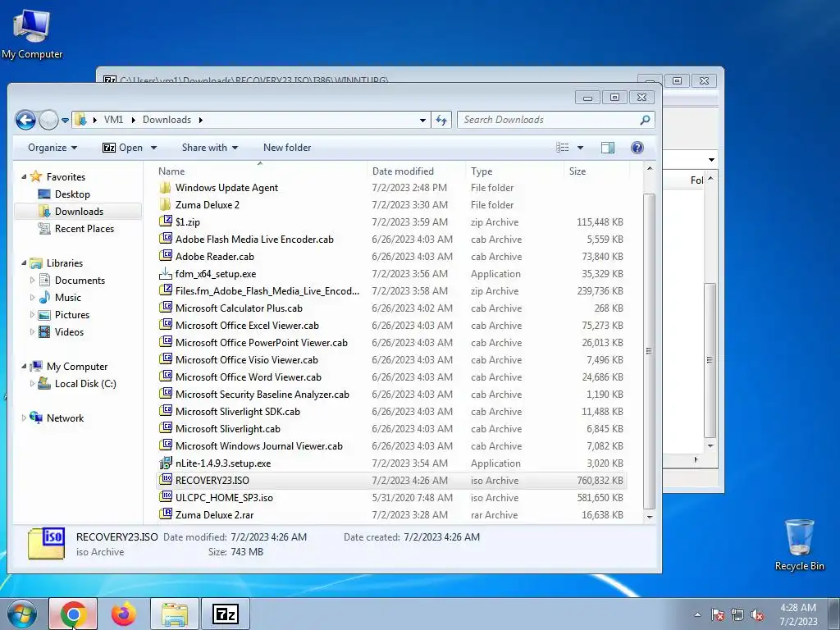Refresh the Downloads folder view
The height and width of the screenshot is (630, 840).
tap(441, 120)
